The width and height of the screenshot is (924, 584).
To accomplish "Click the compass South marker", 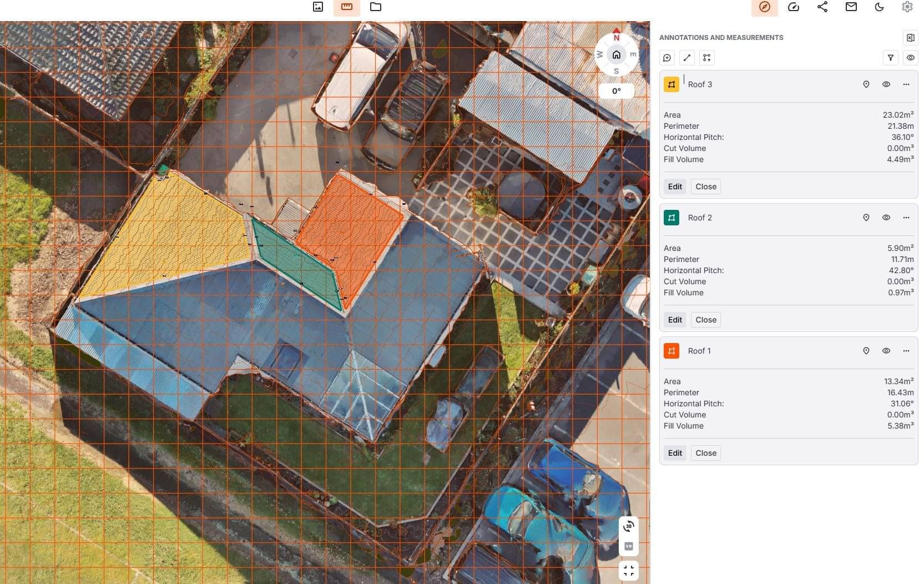I will pos(617,72).
